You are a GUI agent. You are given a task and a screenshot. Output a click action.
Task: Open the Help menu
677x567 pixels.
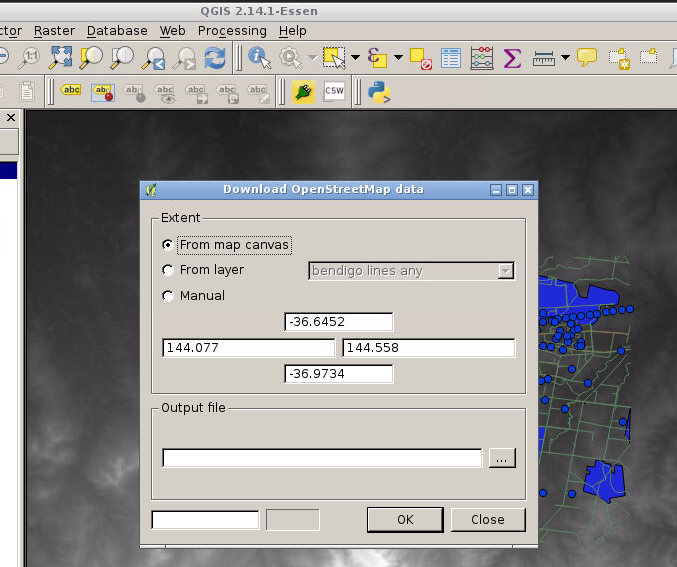click(293, 31)
